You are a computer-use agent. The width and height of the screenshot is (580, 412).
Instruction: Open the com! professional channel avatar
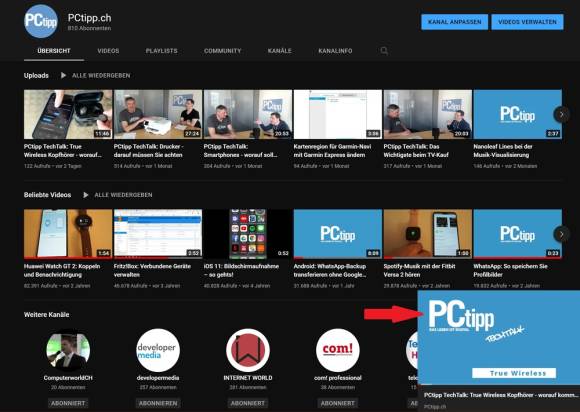338,350
